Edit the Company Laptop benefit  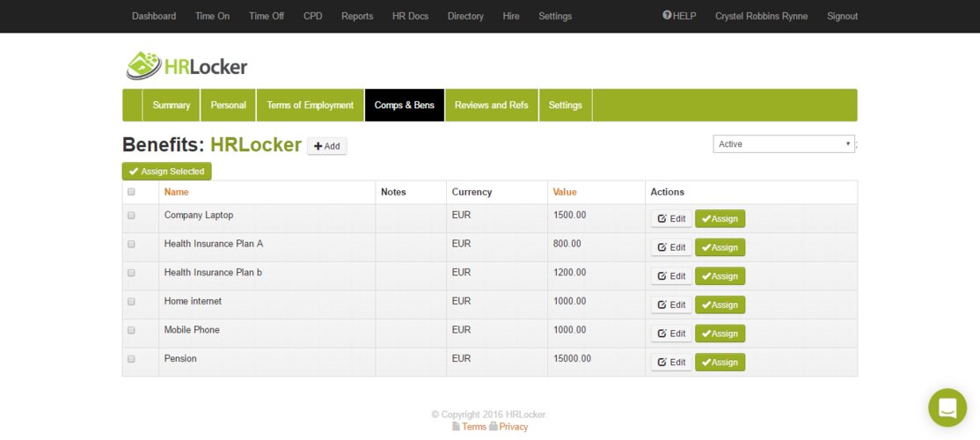671,219
